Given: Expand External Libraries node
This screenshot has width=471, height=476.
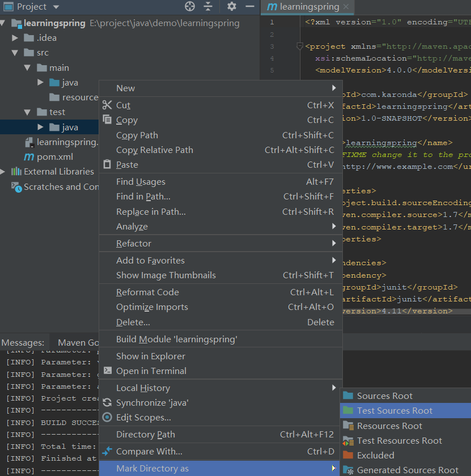Looking at the screenshot, I should (x=3, y=171).
